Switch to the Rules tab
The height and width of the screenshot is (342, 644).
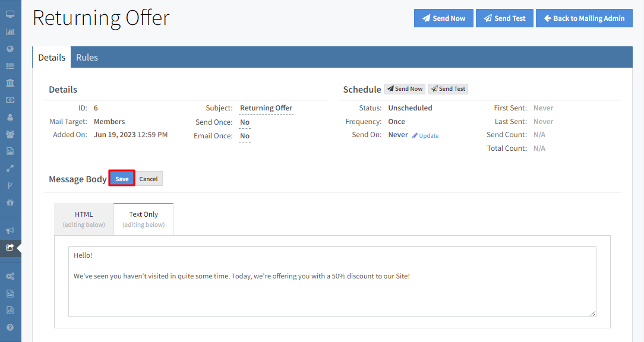[x=87, y=58]
